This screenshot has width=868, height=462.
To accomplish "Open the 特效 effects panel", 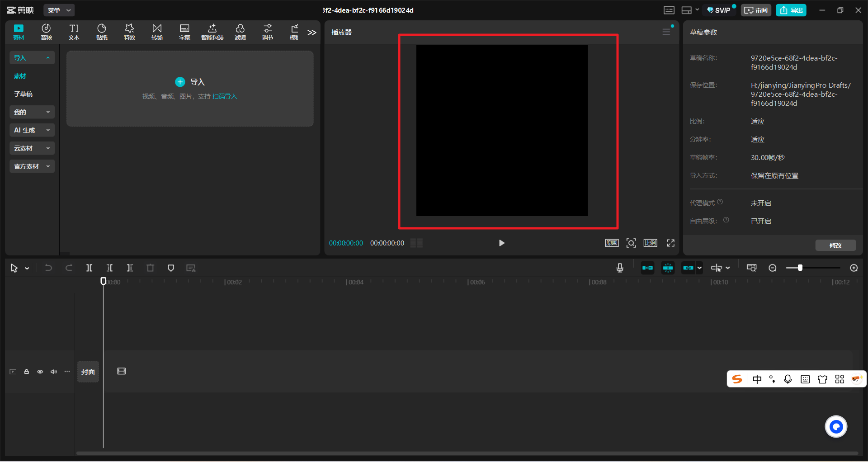I will tap(129, 32).
